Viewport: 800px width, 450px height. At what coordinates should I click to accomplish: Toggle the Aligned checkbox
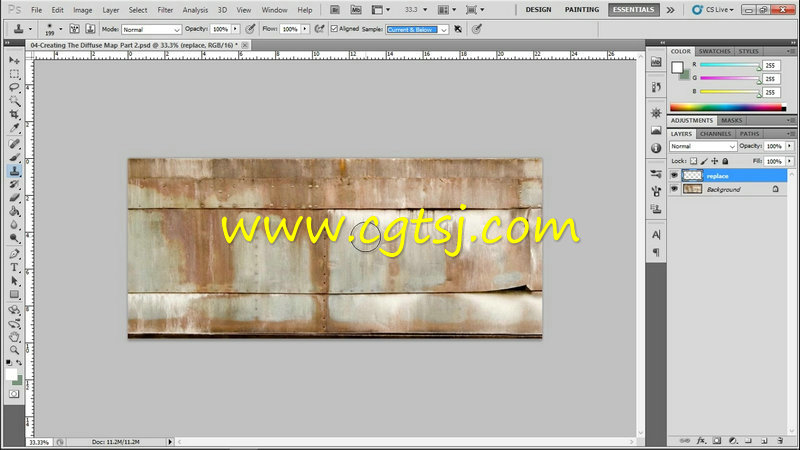pyautogui.click(x=334, y=29)
